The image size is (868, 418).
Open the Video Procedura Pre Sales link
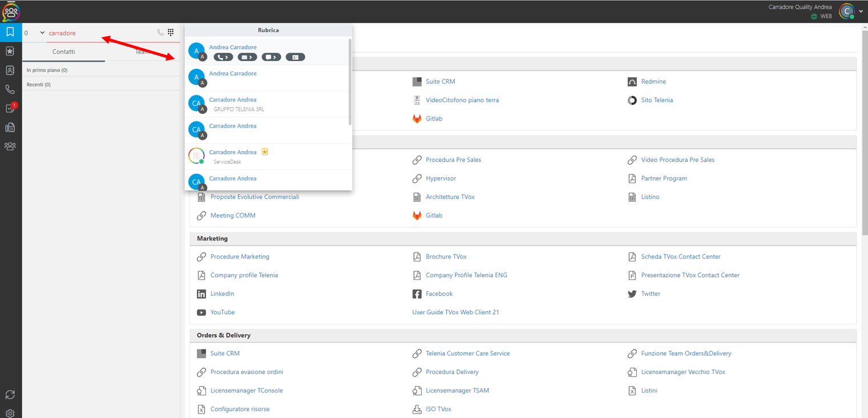coord(677,160)
